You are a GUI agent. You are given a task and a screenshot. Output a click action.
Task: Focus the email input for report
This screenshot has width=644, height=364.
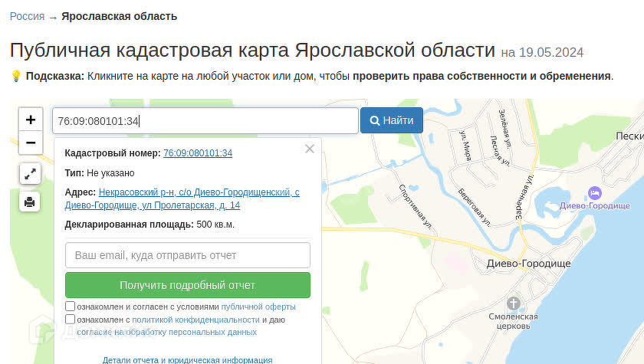[188, 255]
